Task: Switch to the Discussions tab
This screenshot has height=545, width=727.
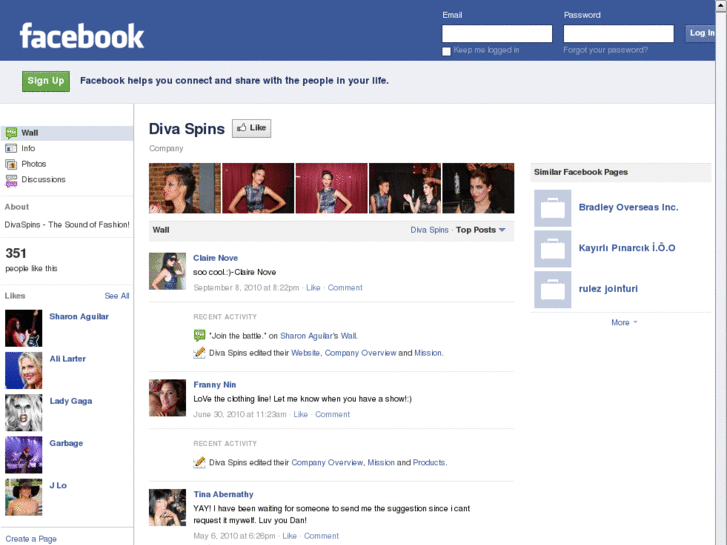Action: click(x=67, y=180)
